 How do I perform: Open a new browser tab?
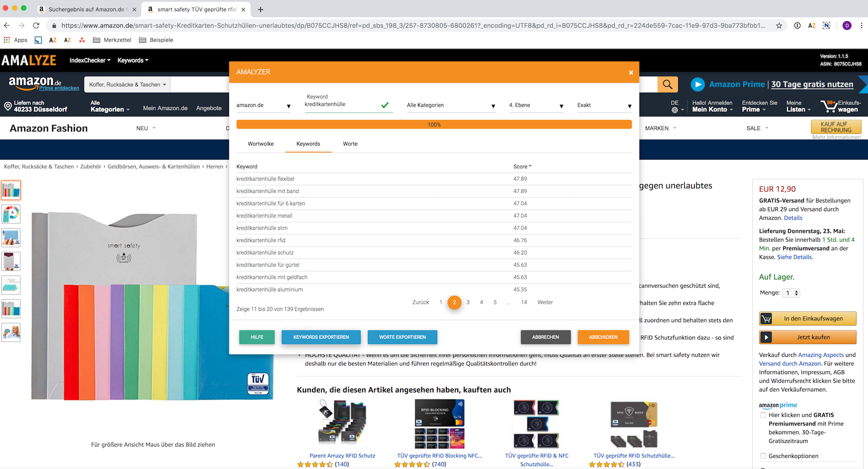click(260, 9)
